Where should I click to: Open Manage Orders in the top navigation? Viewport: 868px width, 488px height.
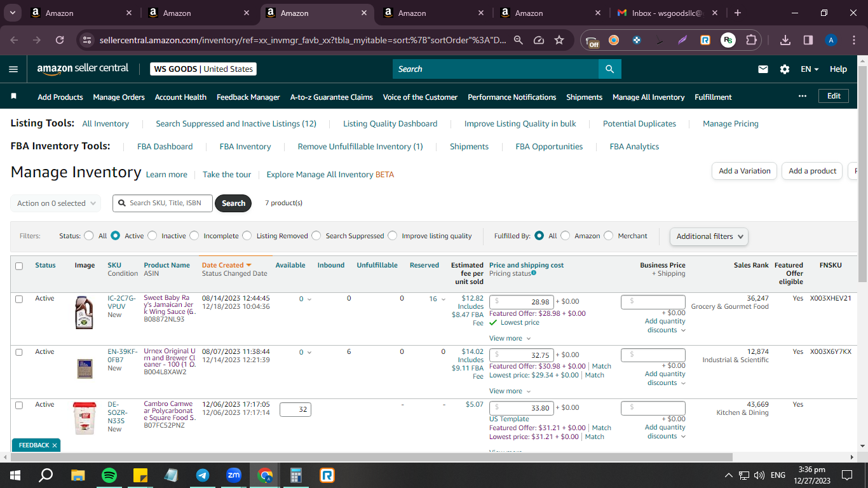[x=119, y=97]
